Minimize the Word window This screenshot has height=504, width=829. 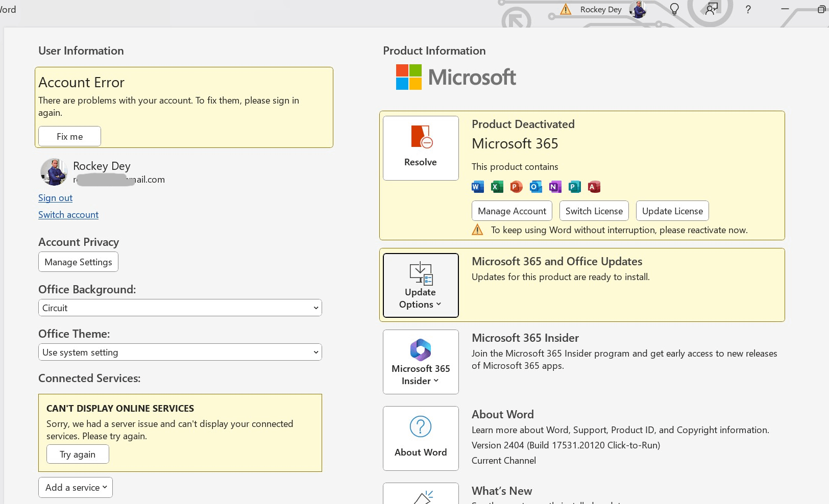pyautogui.click(x=785, y=9)
